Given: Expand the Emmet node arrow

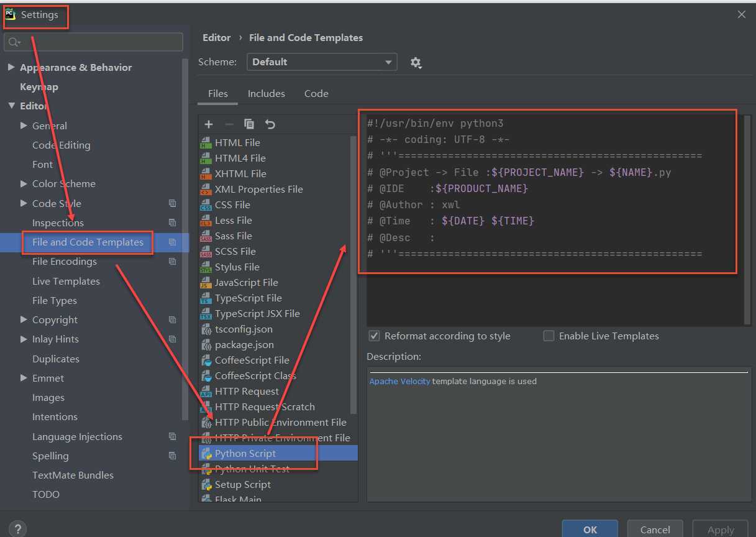Looking at the screenshot, I should (24, 378).
